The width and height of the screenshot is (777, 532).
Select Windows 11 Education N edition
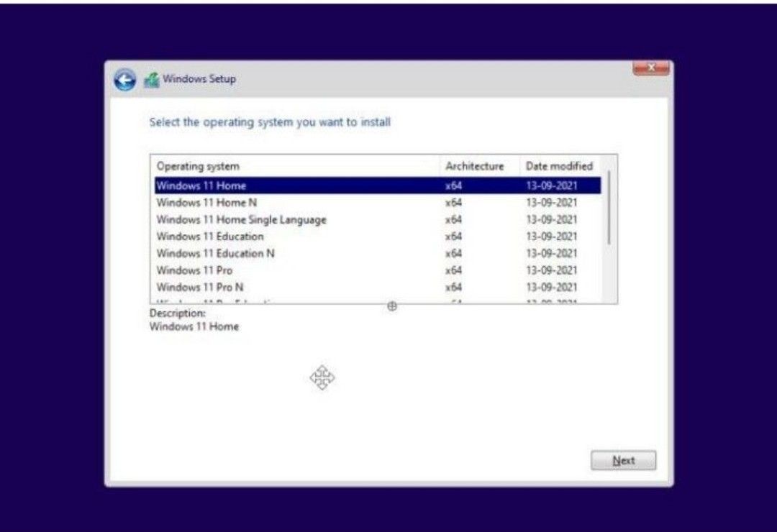[378, 253]
